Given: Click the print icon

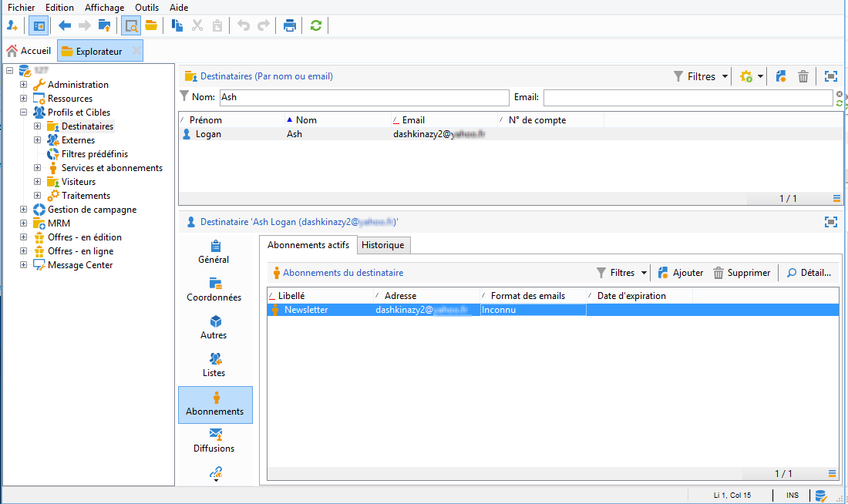Looking at the screenshot, I should click(x=290, y=25).
